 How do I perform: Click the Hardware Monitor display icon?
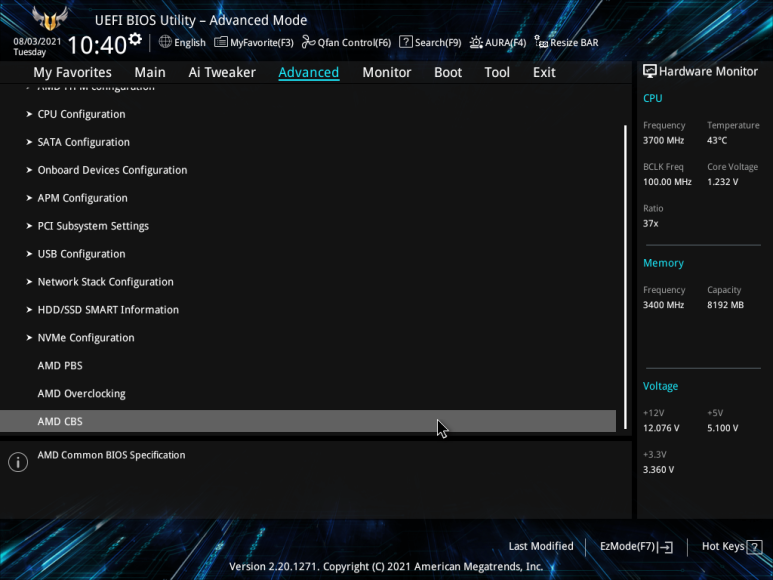(x=650, y=71)
